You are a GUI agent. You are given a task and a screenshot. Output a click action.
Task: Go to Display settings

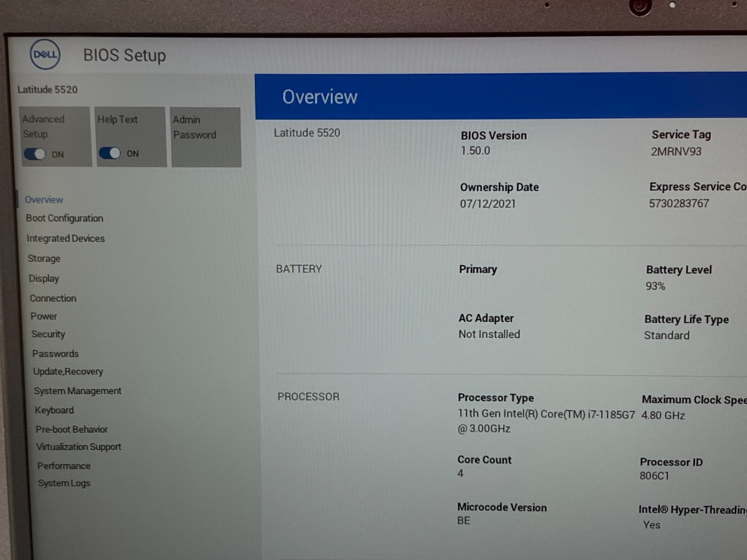44,279
